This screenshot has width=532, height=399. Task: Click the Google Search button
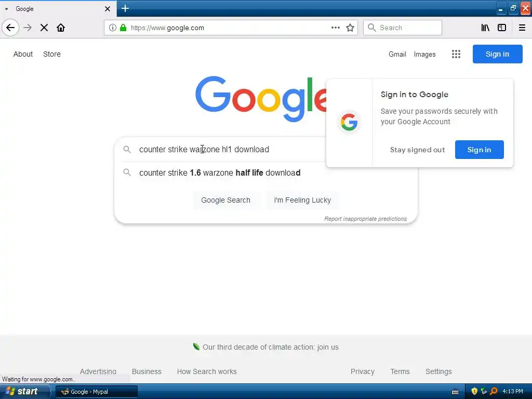225,200
